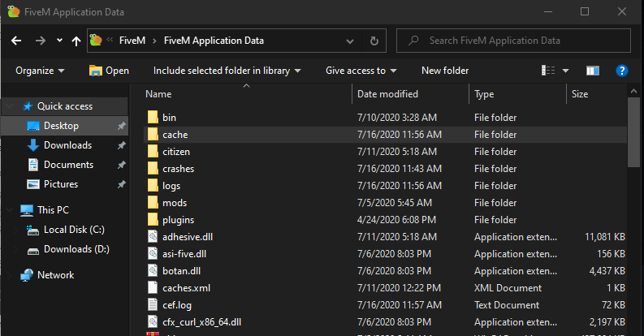
Task: Select the Network icon in the sidebar
Action: point(28,275)
